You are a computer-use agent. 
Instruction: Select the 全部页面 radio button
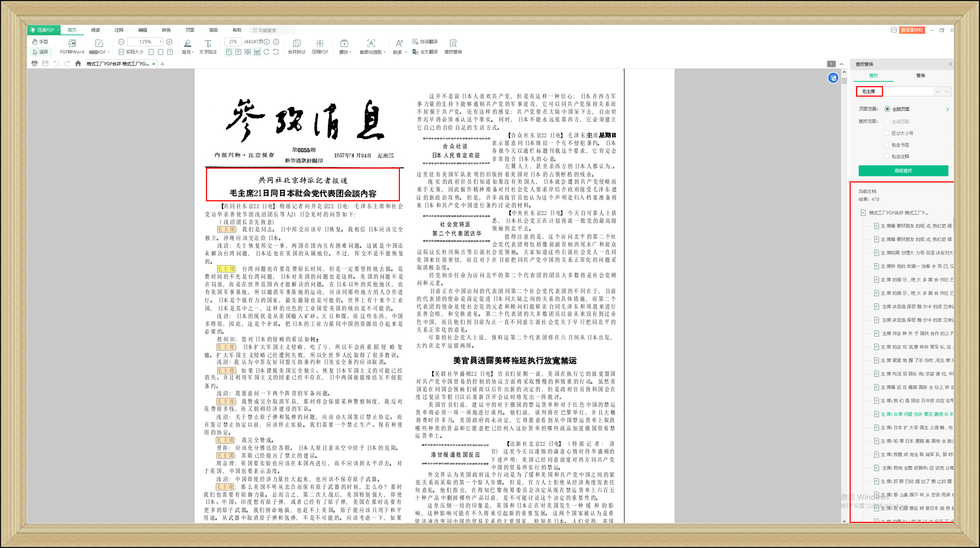(x=887, y=109)
